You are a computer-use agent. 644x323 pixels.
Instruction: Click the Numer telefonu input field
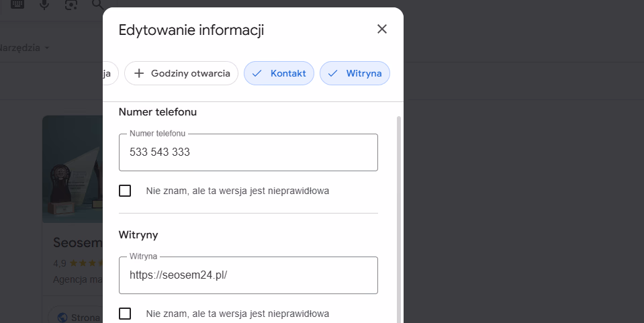click(248, 152)
